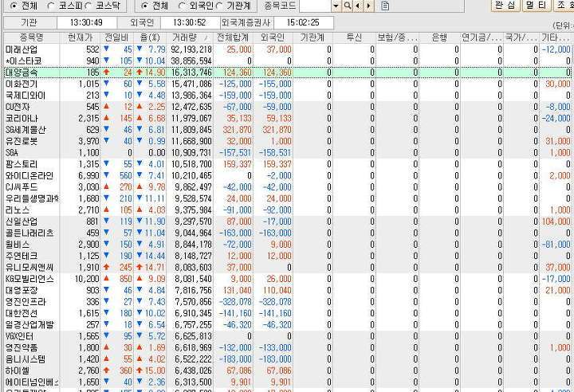Select the CJ씨푸드 stock row
This screenshot has height=392, width=574.
[x=287, y=187]
